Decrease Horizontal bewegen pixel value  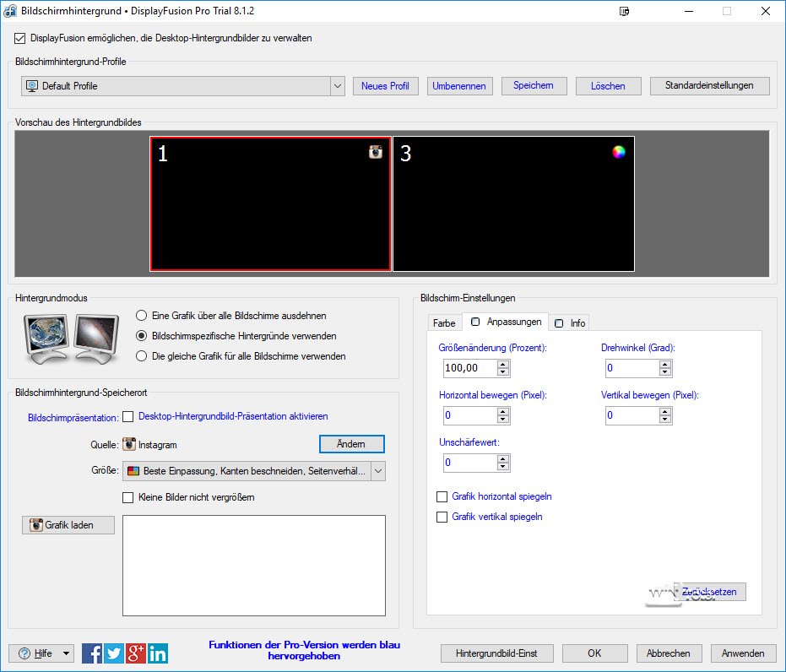point(503,420)
